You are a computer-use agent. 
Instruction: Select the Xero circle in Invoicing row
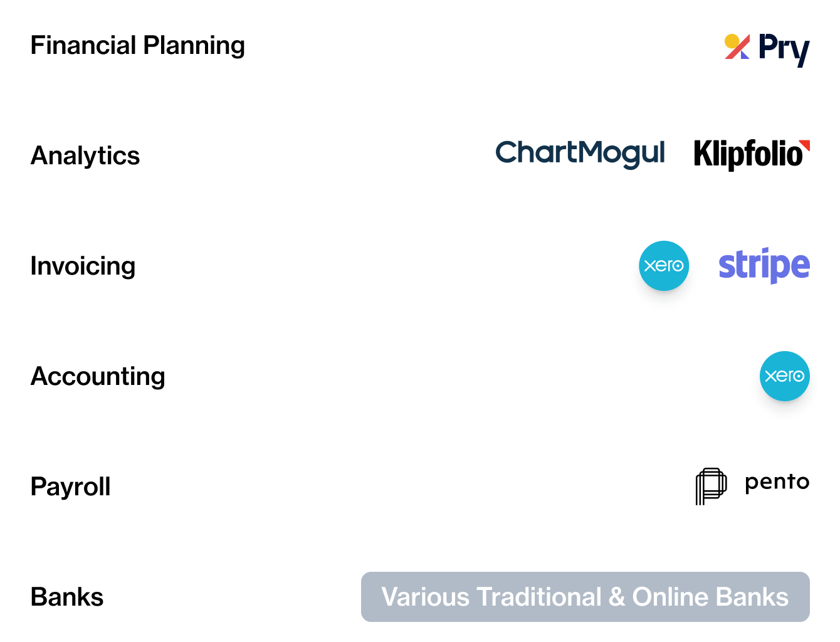tap(664, 266)
